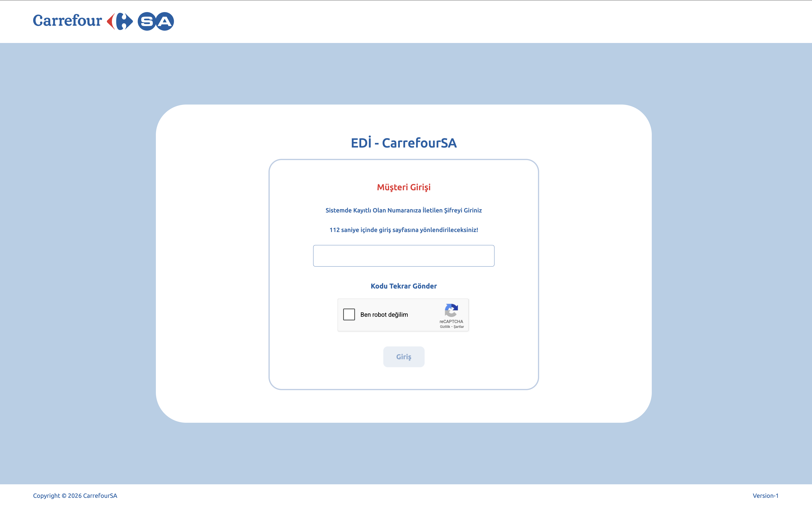The width and height of the screenshot is (812, 507).
Task: Click the blue SA logo badge
Action: click(156, 21)
